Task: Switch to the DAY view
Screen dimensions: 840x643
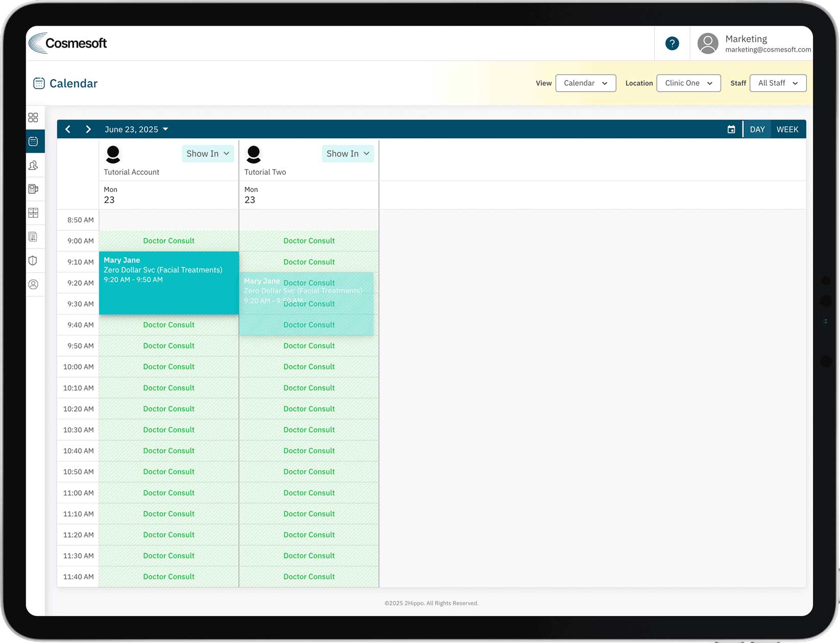Action: pyautogui.click(x=757, y=130)
